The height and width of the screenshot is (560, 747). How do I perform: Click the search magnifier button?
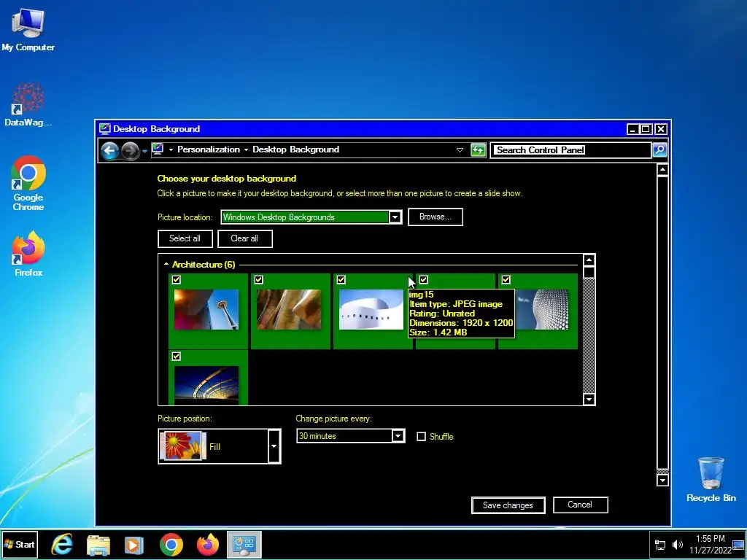(659, 150)
